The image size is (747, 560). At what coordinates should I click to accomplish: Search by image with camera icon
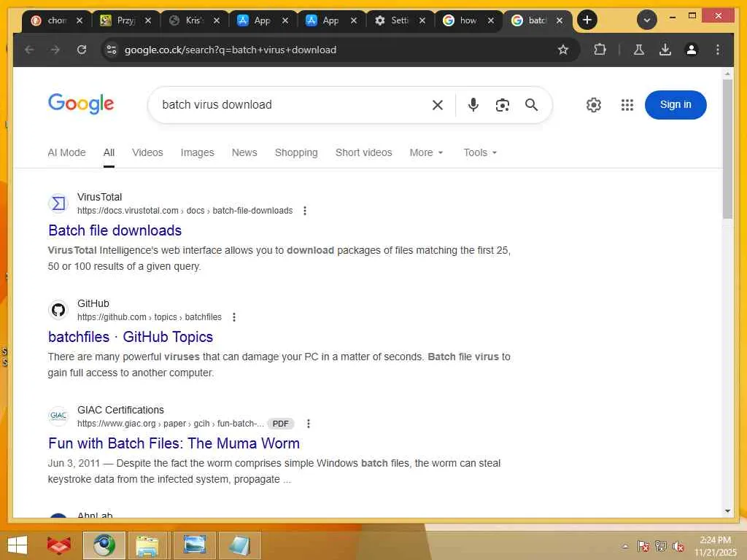click(502, 105)
